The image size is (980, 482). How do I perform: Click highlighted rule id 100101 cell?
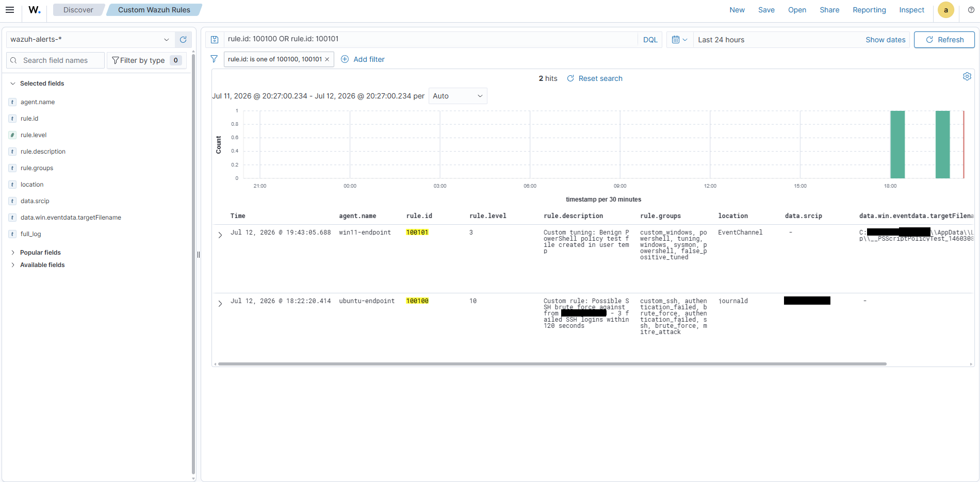417,232
